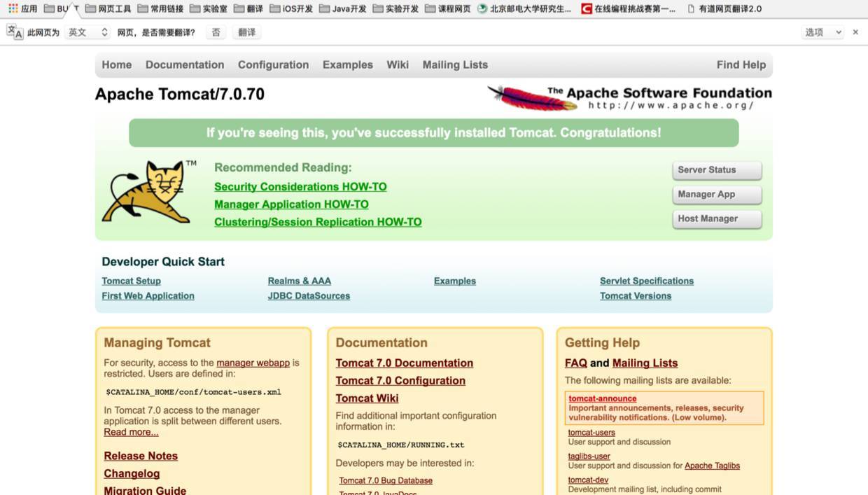Open the Tomcat 7.0 Documentation link
Image resolution: width=868 pixels, height=495 pixels.
pyautogui.click(x=404, y=363)
